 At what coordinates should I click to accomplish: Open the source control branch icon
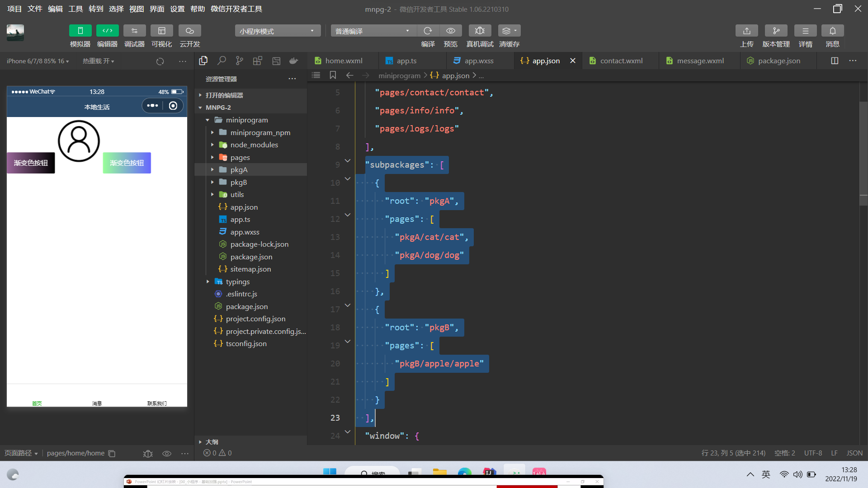(x=240, y=61)
